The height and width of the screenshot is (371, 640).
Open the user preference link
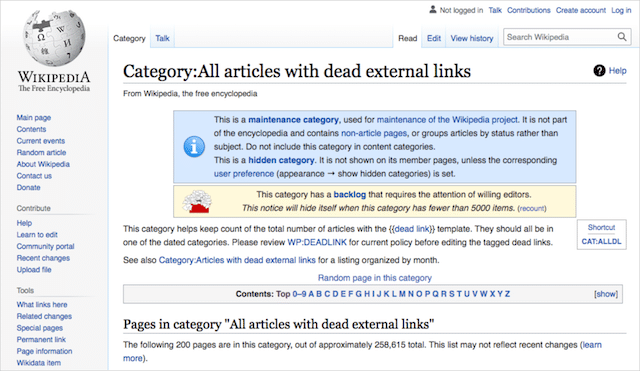point(244,173)
